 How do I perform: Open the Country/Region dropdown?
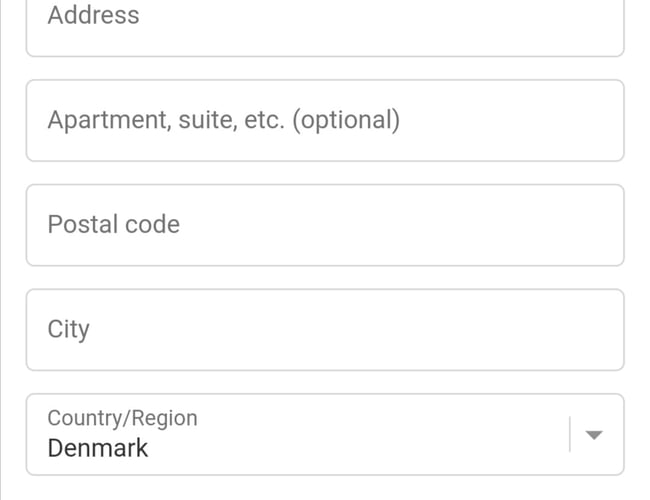coord(325,435)
